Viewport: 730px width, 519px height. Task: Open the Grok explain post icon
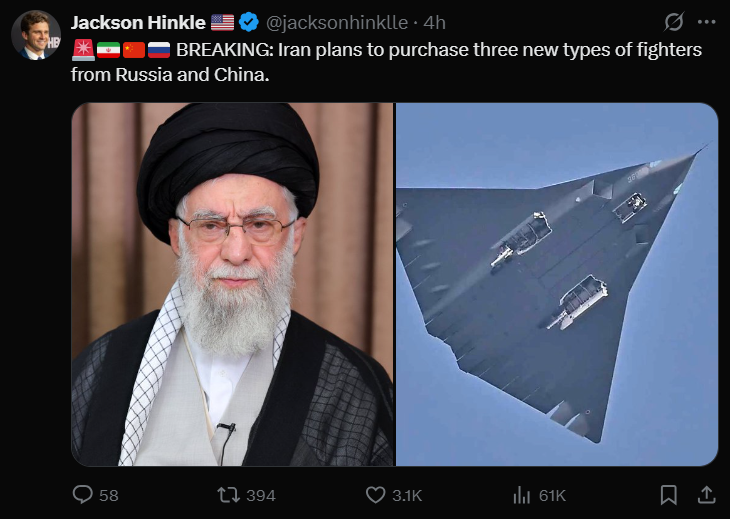tap(674, 22)
